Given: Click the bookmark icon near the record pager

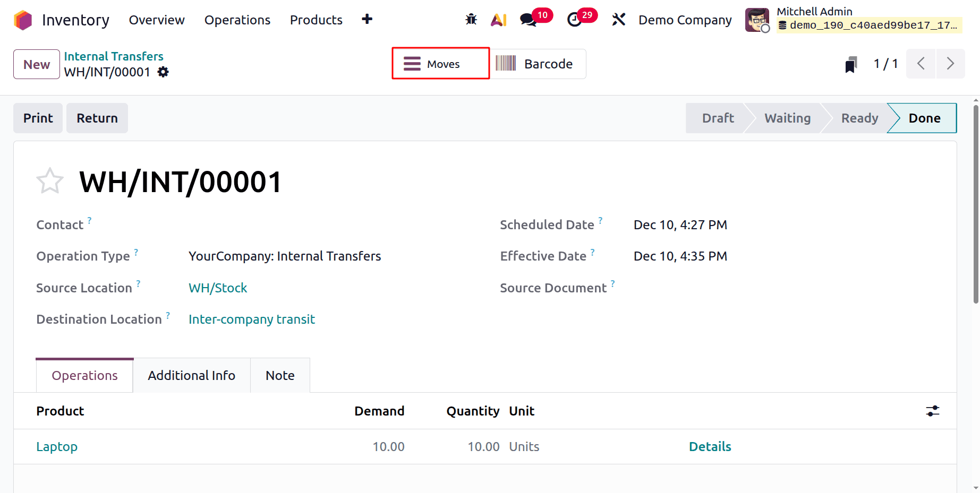Looking at the screenshot, I should coord(851,64).
